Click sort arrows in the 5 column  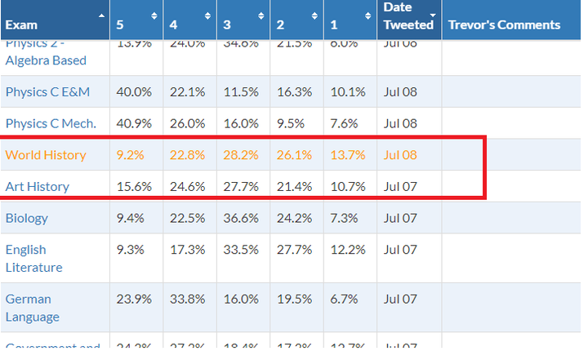pyautogui.click(x=154, y=16)
